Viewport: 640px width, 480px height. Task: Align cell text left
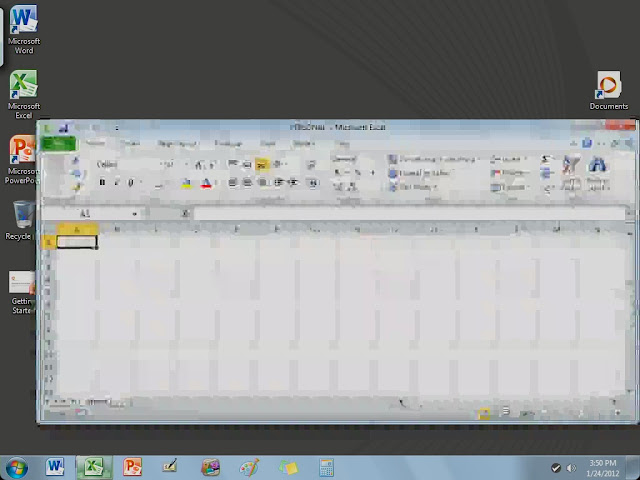pyautogui.click(x=232, y=182)
